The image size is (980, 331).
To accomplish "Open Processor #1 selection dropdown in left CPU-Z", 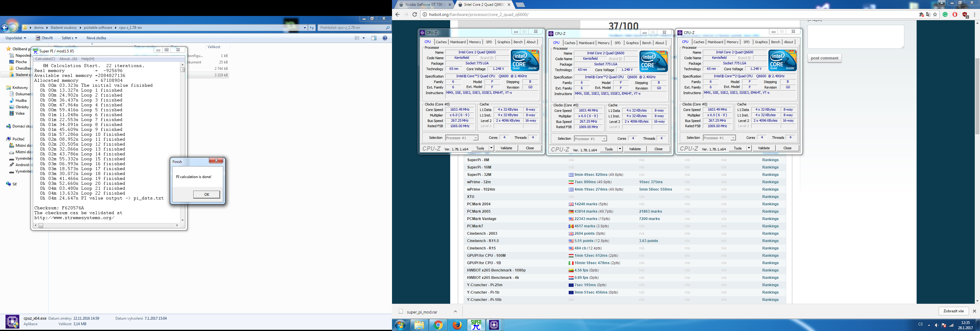I will pyautogui.click(x=475, y=138).
